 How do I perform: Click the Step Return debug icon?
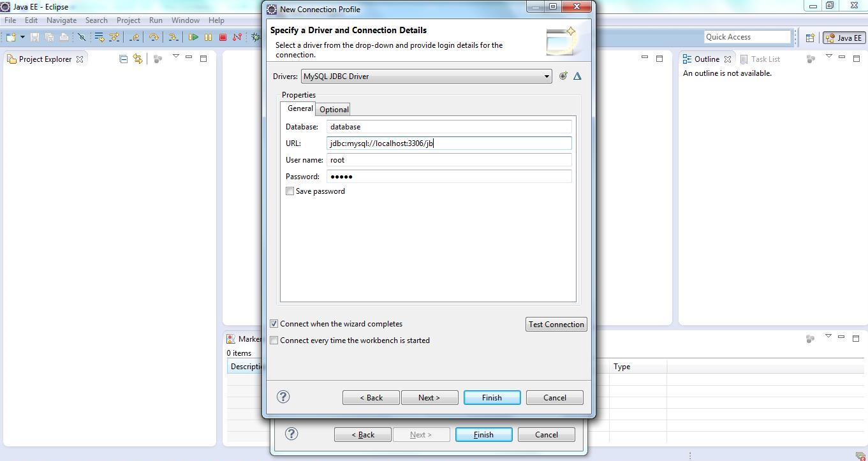pos(135,37)
